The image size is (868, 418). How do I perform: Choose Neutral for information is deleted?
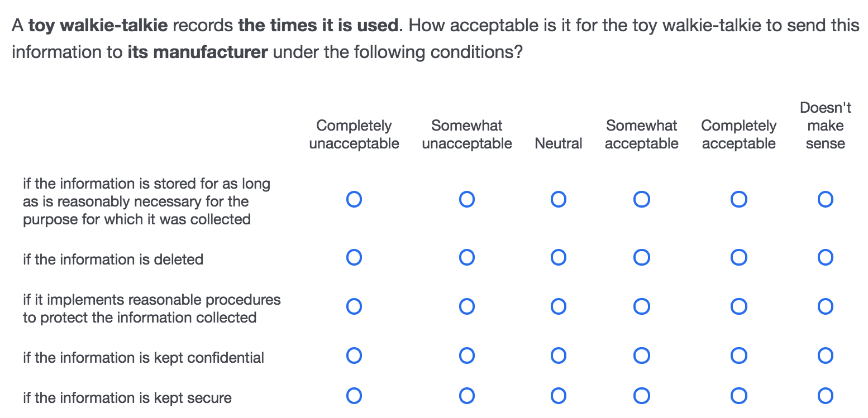tap(559, 257)
